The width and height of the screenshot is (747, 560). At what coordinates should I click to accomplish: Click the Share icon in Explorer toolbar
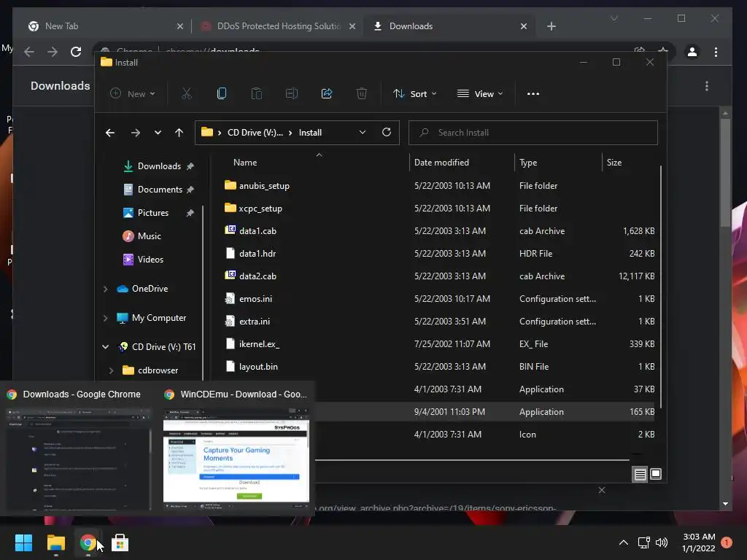(x=327, y=94)
